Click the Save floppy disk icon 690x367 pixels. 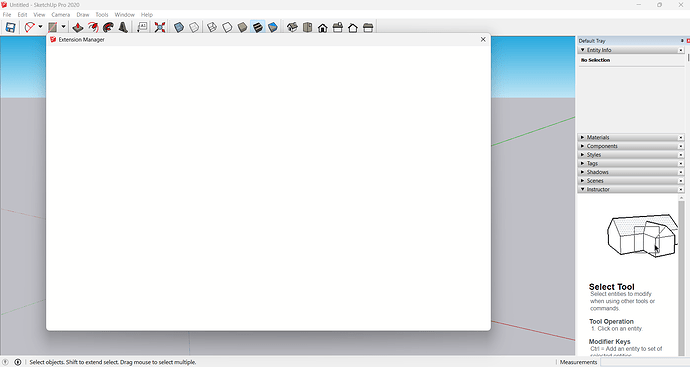click(10, 27)
